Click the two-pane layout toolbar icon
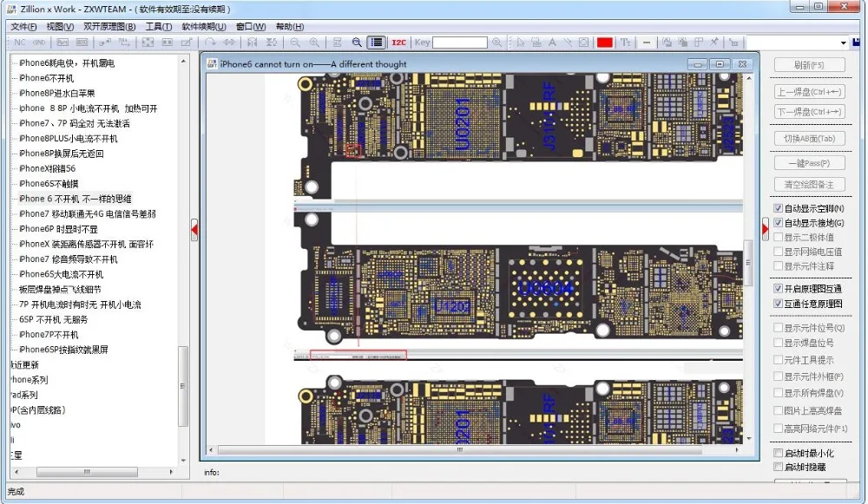 coord(167,43)
